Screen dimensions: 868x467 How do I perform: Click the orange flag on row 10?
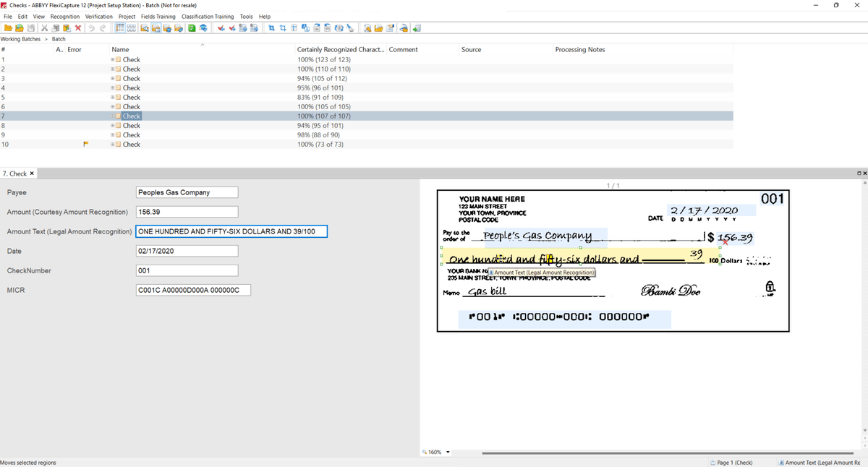click(x=86, y=145)
